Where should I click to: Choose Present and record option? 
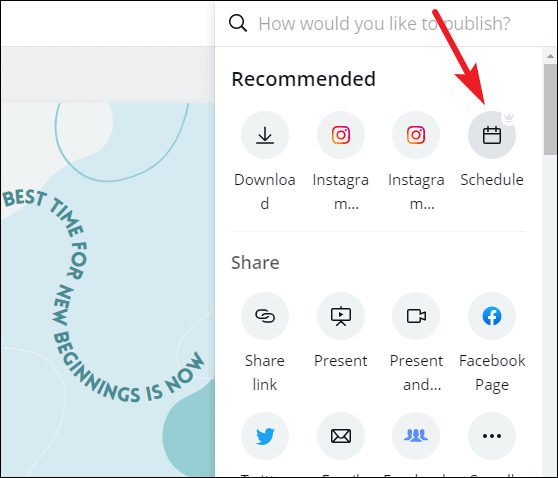pos(416,316)
